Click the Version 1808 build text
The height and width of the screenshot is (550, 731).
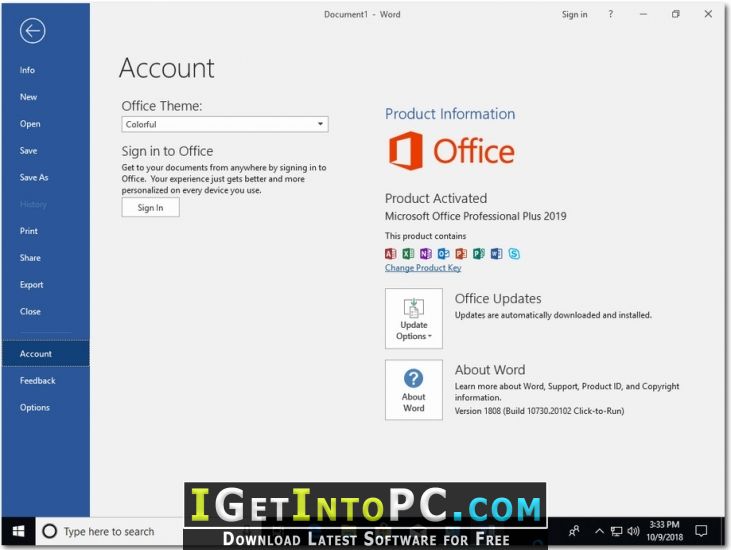(x=539, y=411)
